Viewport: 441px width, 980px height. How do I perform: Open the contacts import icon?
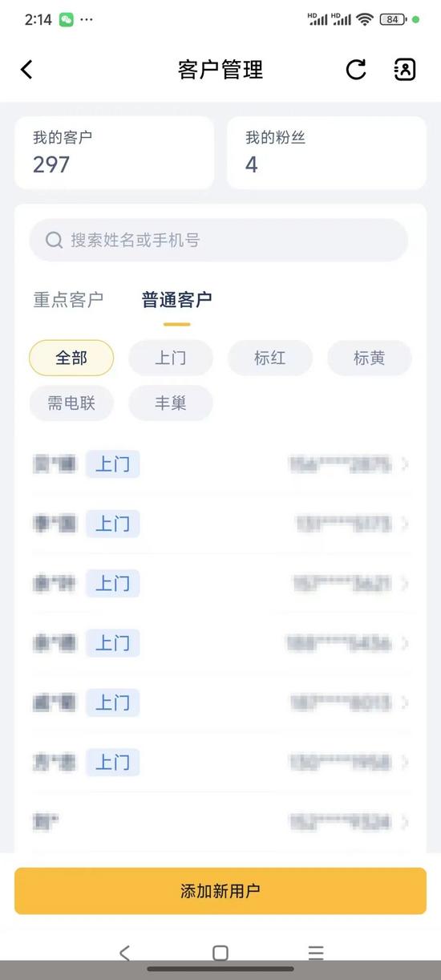tap(405, 70)
